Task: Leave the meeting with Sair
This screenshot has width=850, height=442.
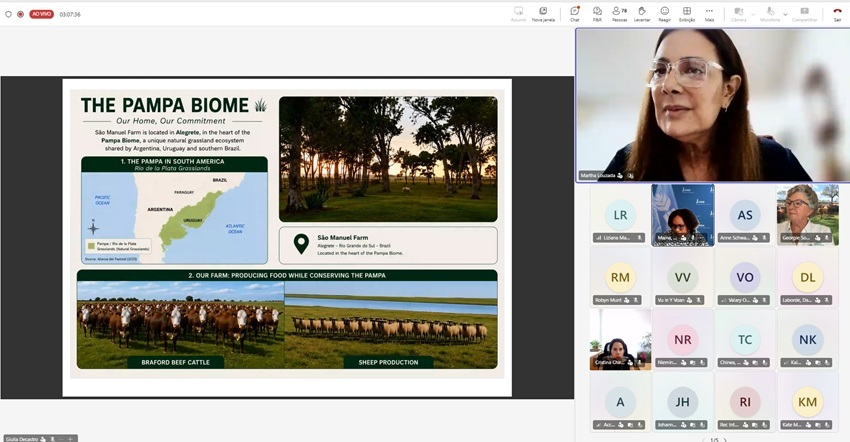Action: (838, 14)
